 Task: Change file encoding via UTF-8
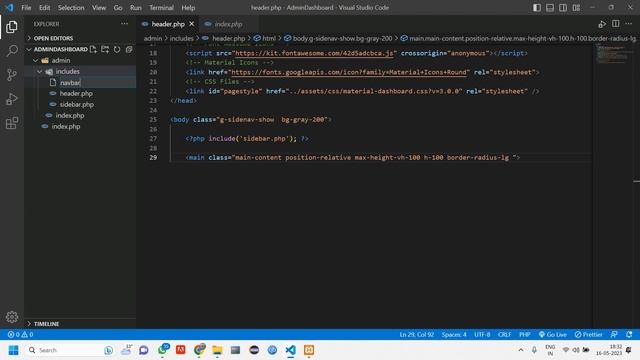482,334
